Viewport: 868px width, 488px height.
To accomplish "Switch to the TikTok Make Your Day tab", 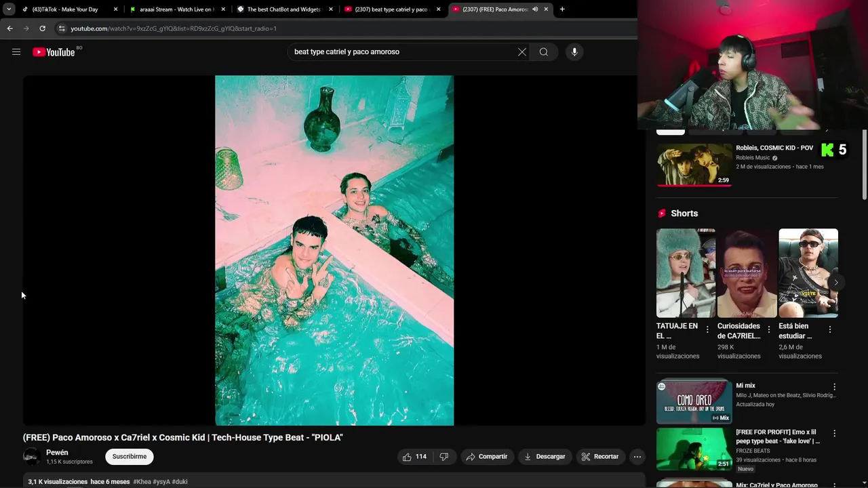I will pyautogui.click(x=64, y=9).
